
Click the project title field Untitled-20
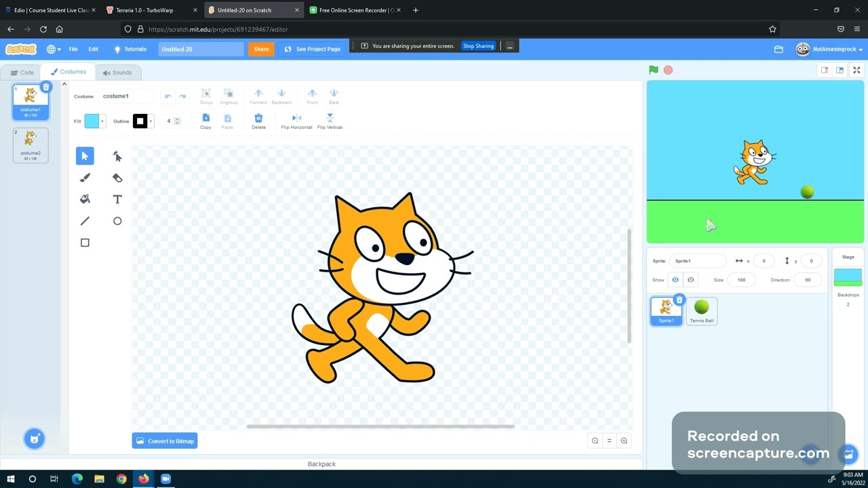coord(201,49)
